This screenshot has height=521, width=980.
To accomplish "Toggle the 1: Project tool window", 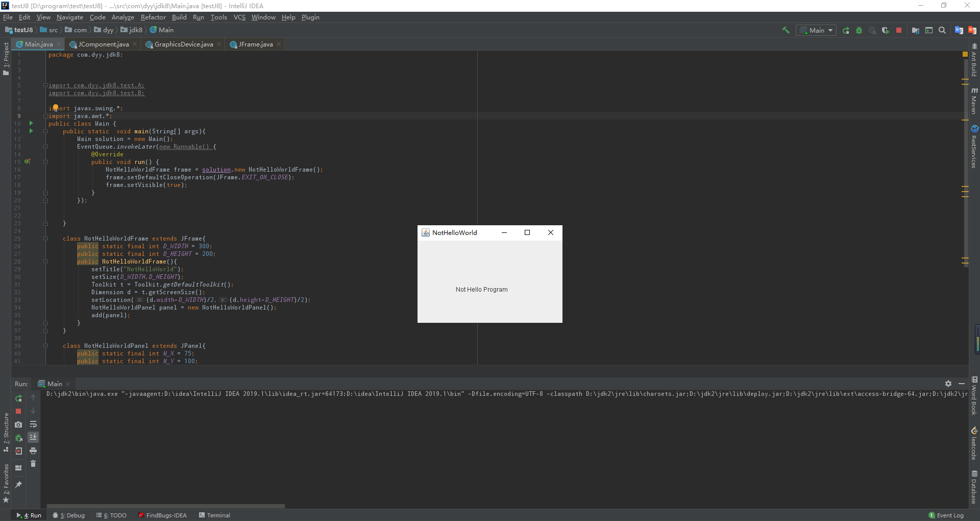I will click(6, 58).
